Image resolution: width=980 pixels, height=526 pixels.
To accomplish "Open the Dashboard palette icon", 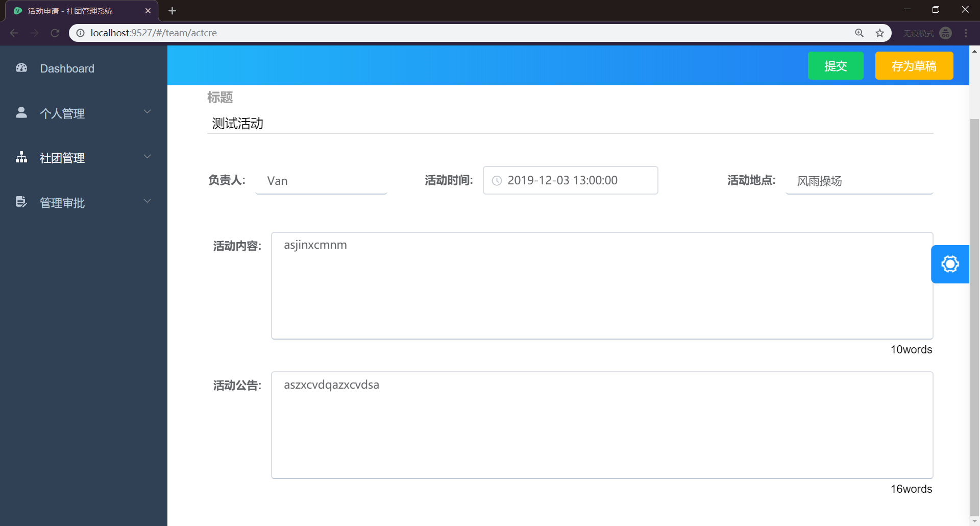I will [21, 68].
